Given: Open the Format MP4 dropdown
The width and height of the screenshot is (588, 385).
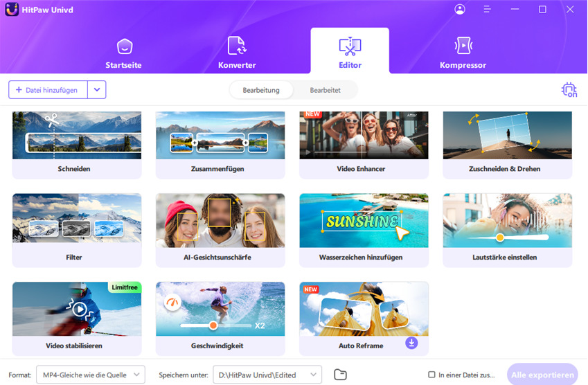Looking at the screenshot, I should 90,375.
